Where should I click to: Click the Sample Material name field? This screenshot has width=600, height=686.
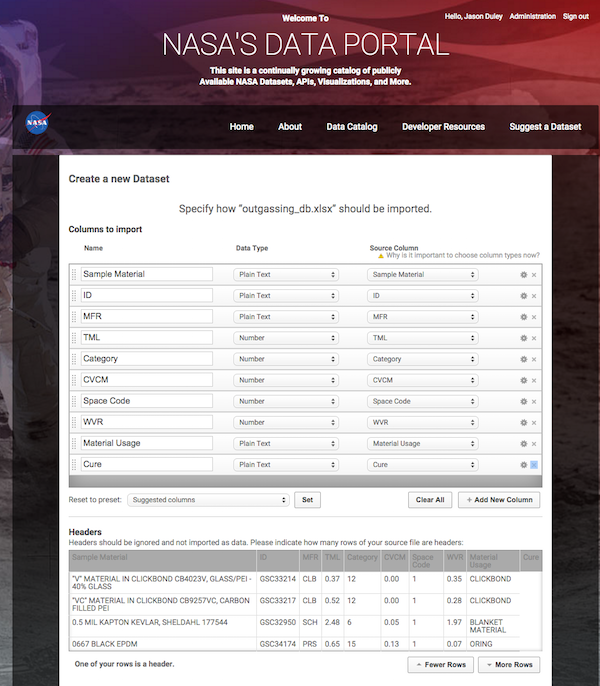pyautogui.click(x=147, y=274)
